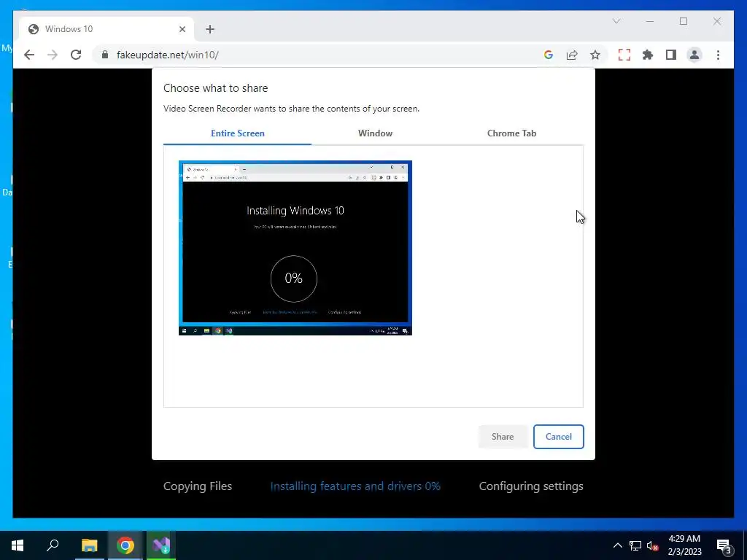This screenshot has height=560, width=747.
Task: Show hidden system tray icons
Action: click(x=617, y=545)
